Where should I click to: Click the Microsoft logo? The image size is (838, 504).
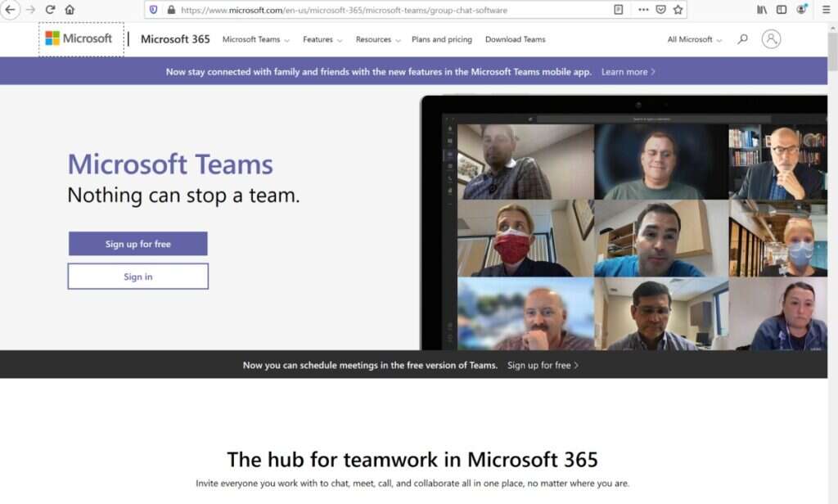81,38
